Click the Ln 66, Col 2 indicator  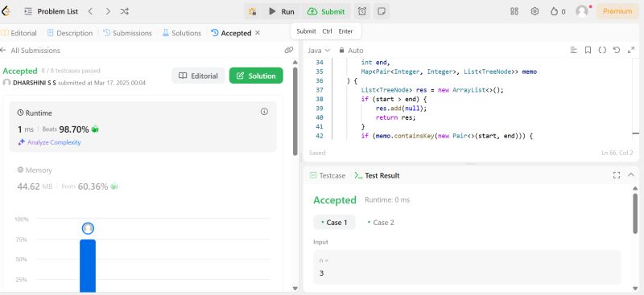(617, 153)
